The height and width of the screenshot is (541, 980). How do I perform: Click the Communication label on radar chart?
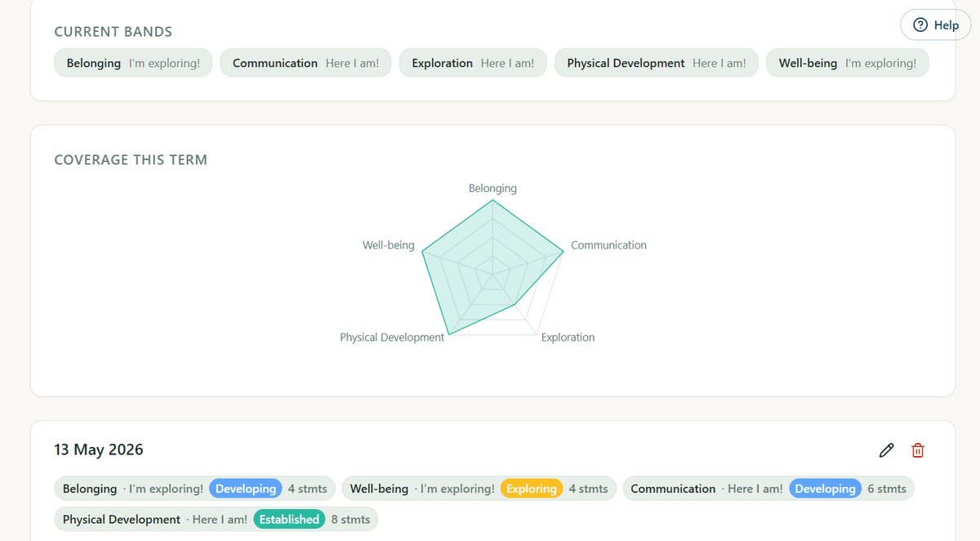click(x=608, y=245)
